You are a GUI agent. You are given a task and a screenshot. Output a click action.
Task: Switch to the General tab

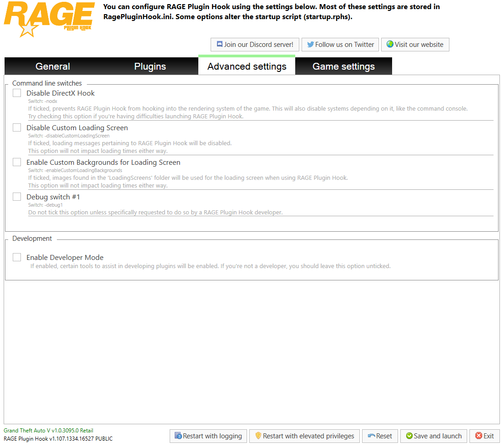click(53, 66)
